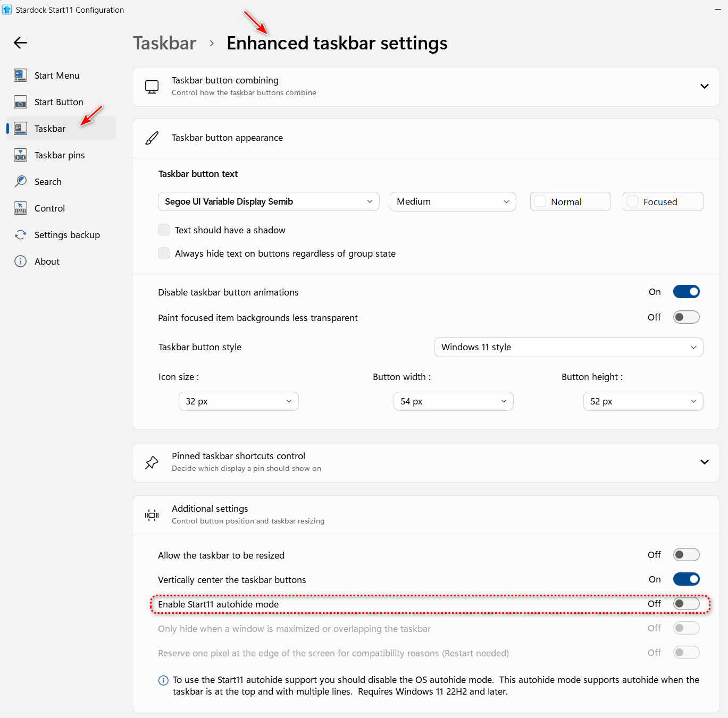Image resolution: width=728 pixels, height=718 pixels.
Task: Toggle Allow the taskbar to be resized
Action: (x=686, y=555)
